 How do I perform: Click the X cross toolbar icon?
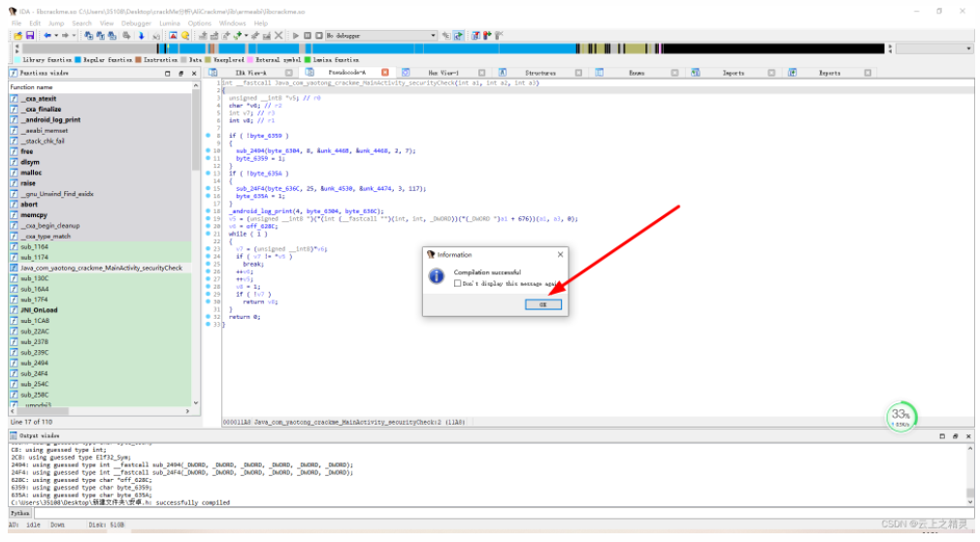point(278,36)
